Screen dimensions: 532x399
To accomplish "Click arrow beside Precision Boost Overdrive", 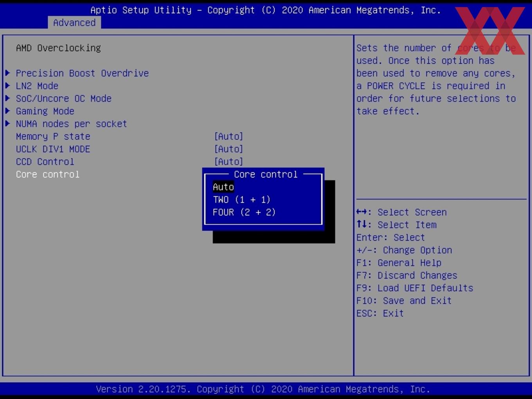I will pos(8,73).
